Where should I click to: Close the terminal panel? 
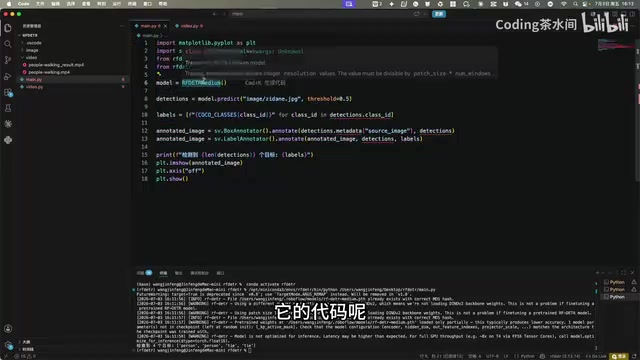pyautogui.click(x=632, y=273)
